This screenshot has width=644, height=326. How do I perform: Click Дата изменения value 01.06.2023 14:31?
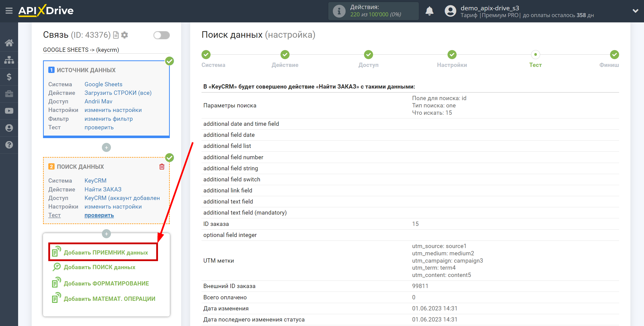click(x=435, y=308)
